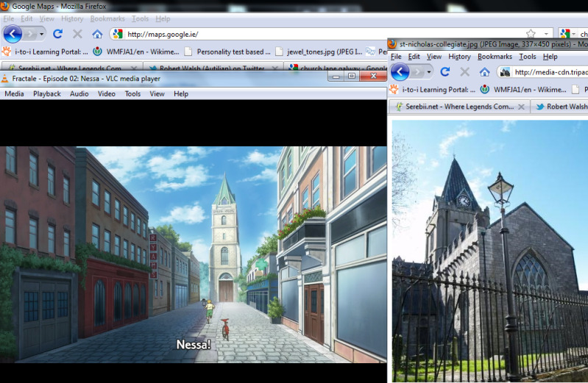The image size is (588, 383).
Task: Open History menu in Google Maps Firefox window
Action: pos(72,18)
